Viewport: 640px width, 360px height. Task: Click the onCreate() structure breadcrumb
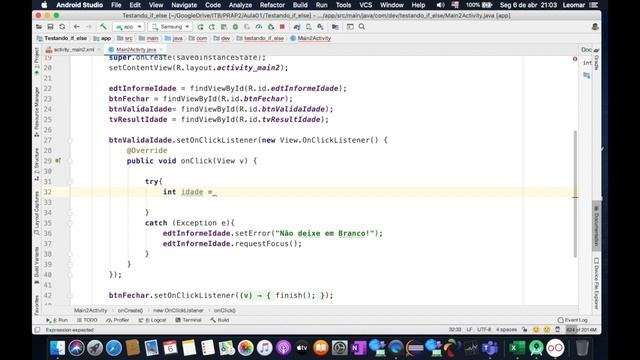click(x=130, y=310)
